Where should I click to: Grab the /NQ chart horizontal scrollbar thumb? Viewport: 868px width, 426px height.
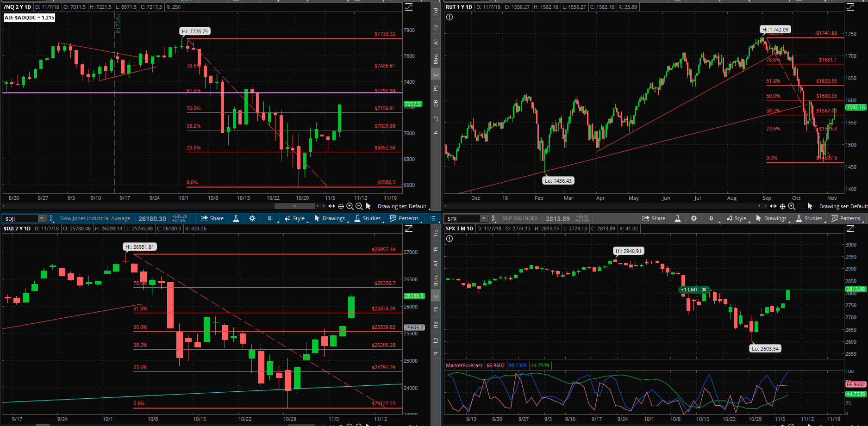point(294,206)
